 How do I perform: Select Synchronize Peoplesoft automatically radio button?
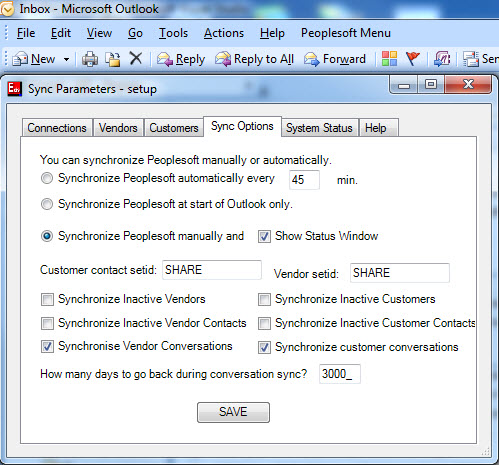point(47,178)
